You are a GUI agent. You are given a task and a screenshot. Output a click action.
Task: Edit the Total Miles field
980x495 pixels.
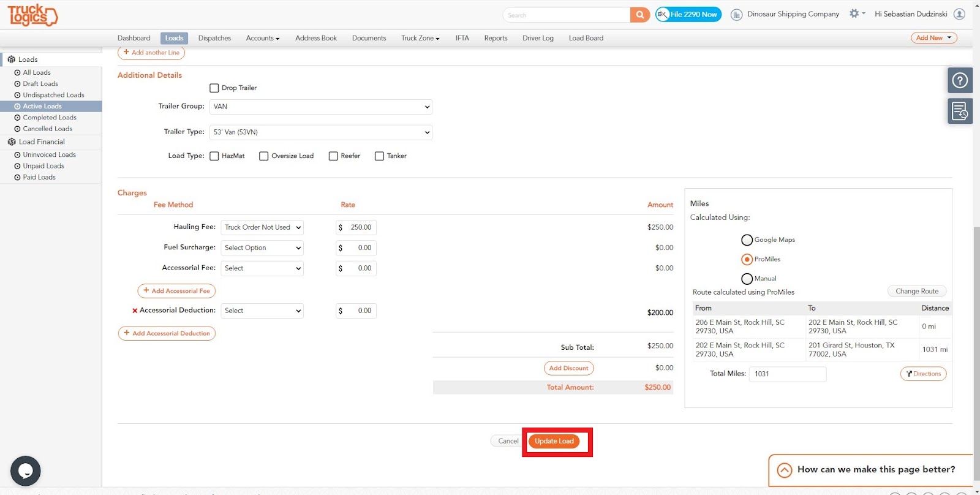788,374
